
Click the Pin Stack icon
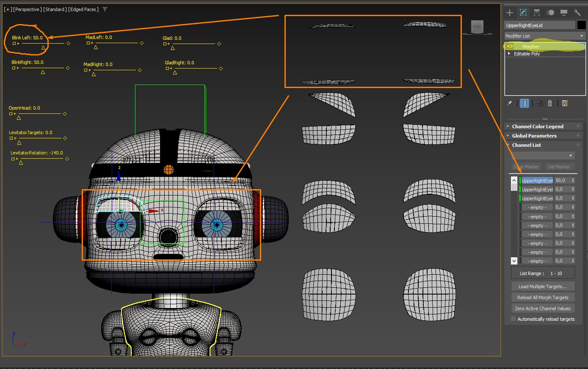click(x=510, y=103)
